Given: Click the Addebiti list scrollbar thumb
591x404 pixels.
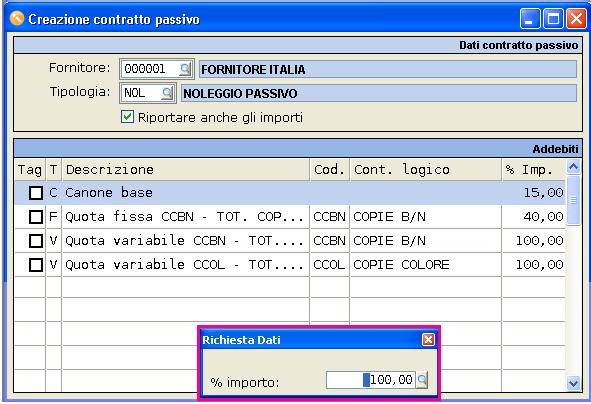Looking at the screenshot, I should [573, 200].
